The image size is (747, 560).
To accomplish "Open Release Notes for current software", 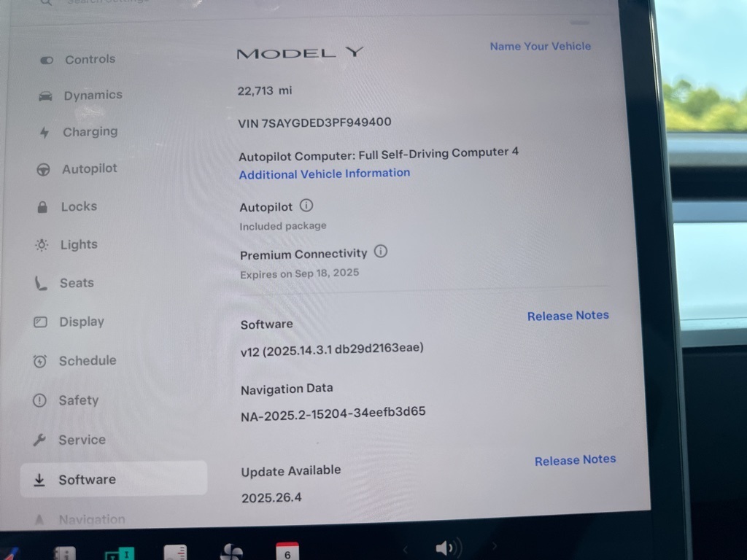I will (568, 316).
